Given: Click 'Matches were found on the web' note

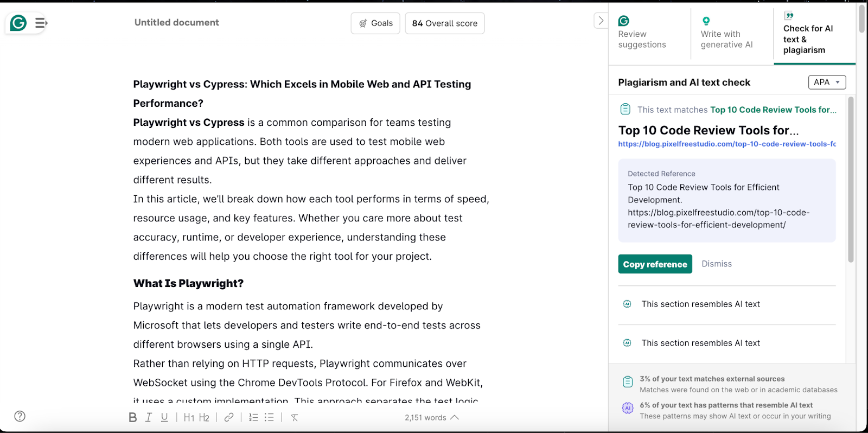Looking at the screenshot, I should point(738,390).
